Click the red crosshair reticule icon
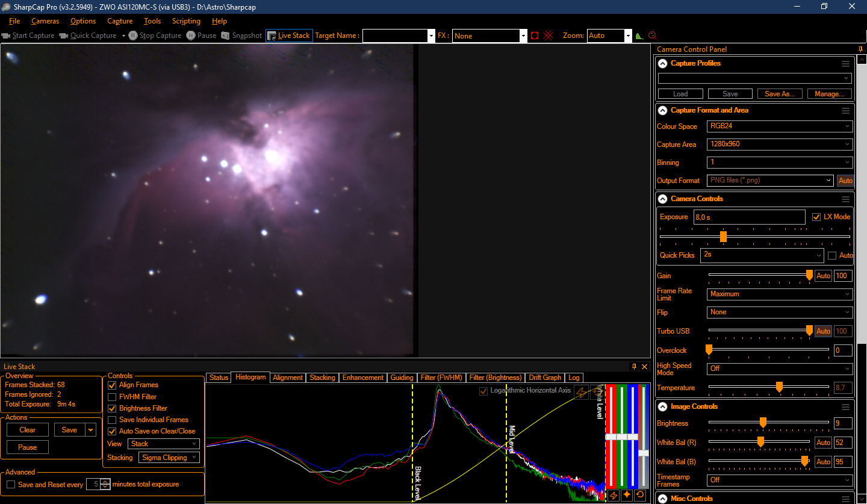 coord(548,36)
